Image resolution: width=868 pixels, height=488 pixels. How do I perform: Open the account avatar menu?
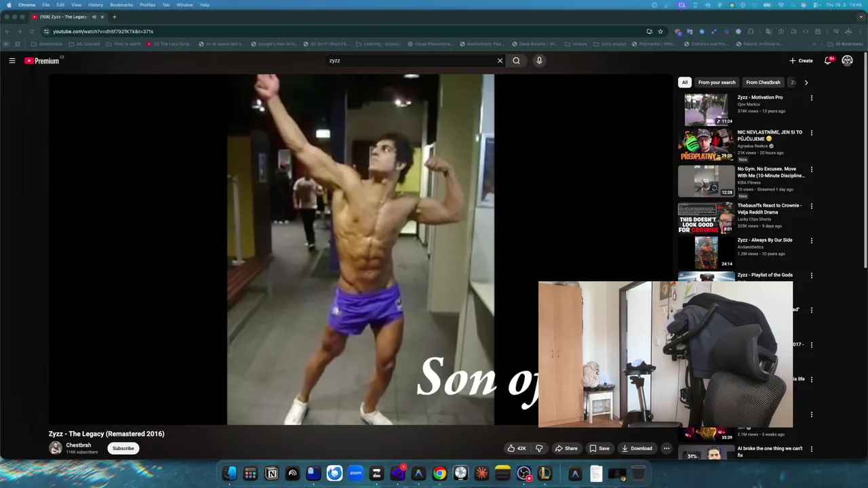coord(847,60)
